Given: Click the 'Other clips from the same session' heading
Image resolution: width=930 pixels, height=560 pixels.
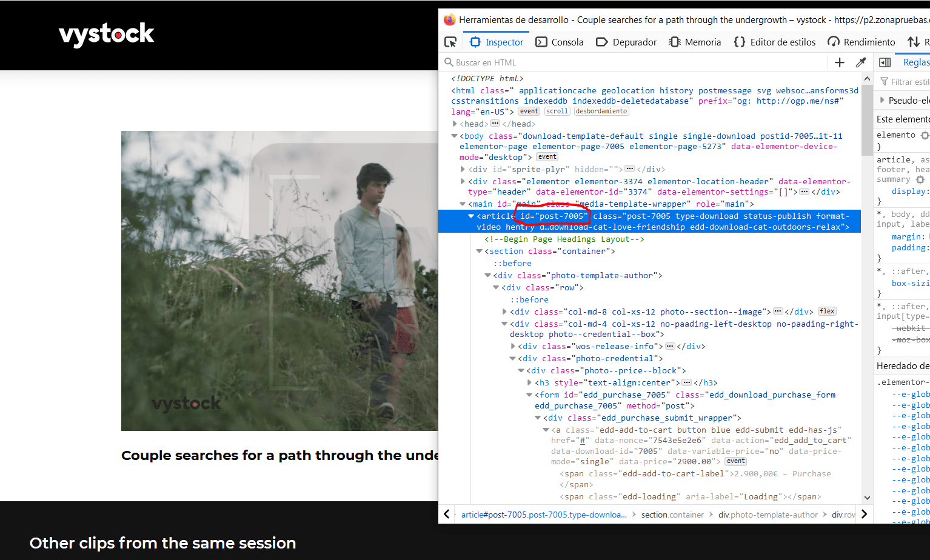Looking at the screenshot, I should pyautogui.click(x=162, y=543).
